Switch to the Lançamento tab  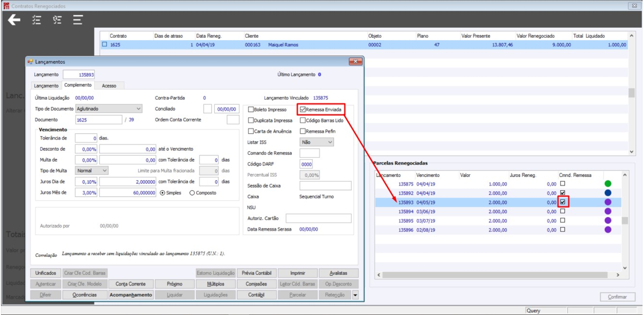click(46, 86)
